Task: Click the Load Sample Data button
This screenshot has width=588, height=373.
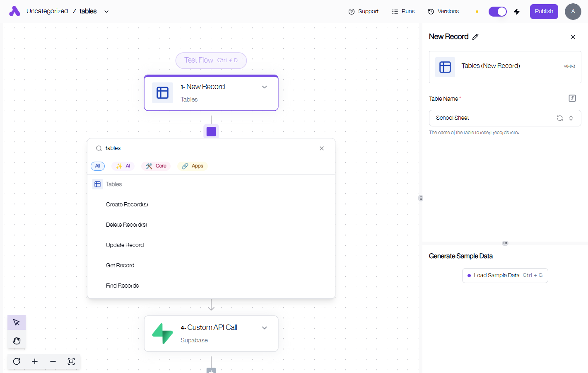Action: pyautogui.click(x=505, y=276)
